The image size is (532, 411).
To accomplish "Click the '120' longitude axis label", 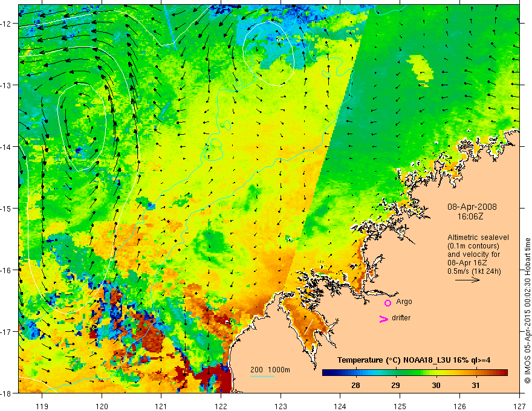I will (x=102, y=406).
